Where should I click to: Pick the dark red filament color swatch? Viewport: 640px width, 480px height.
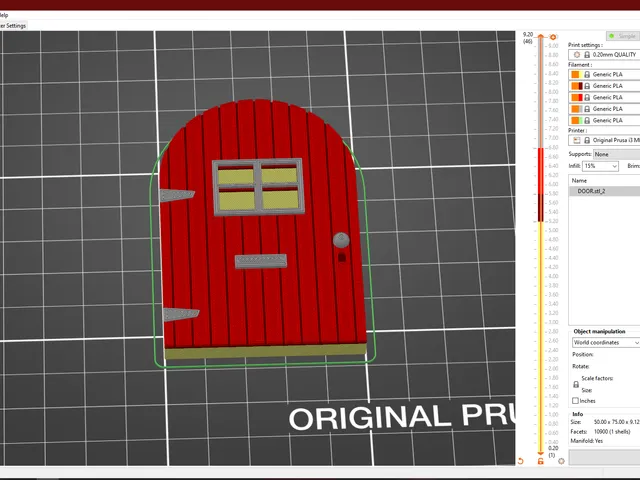(576, 86)
